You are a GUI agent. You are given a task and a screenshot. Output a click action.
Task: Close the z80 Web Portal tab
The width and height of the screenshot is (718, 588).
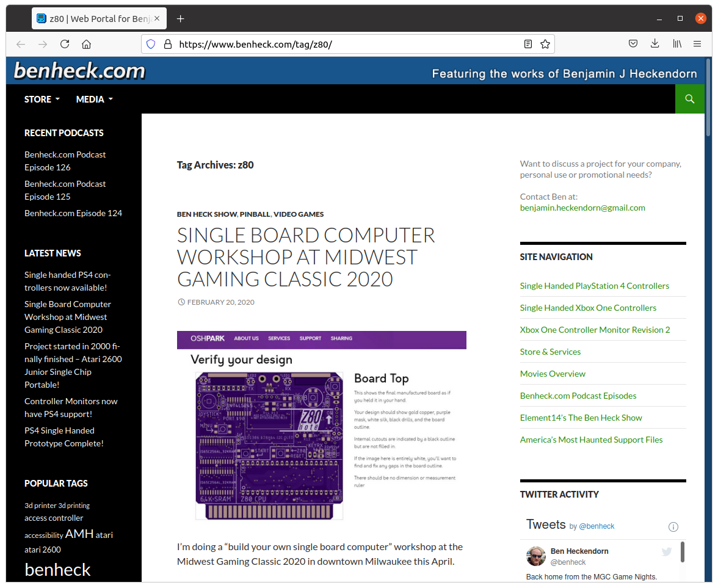pyautogui.click(x=156, y=18)
